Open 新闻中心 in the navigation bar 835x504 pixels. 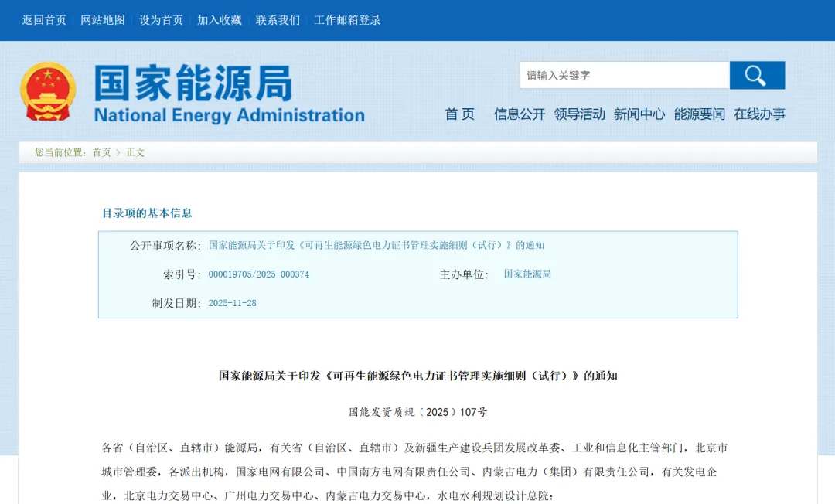pos(639,114)
